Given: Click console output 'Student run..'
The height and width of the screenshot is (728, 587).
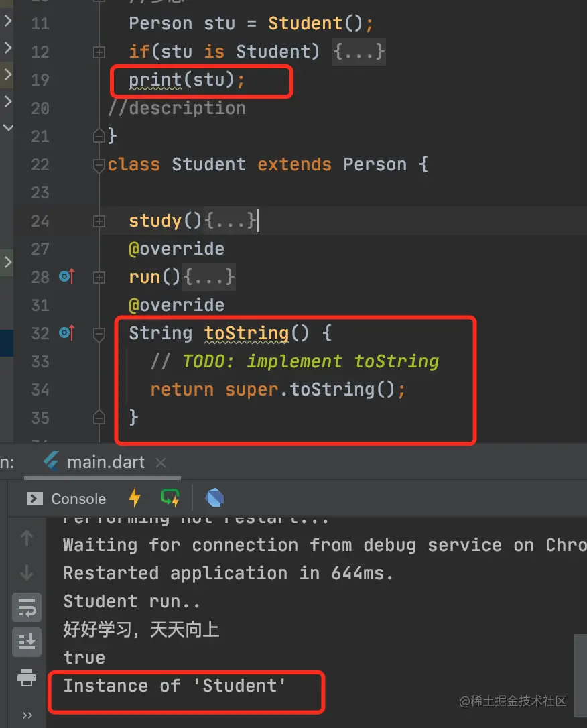Looking at the screenshot, I should point(131,602).
